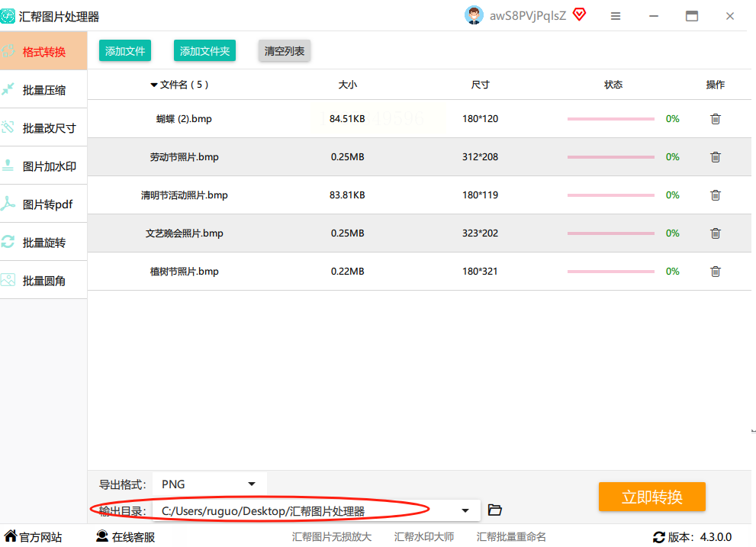
Task: Remove 劳动节照片.bmp using the trash icon
Action: point(716,156)
